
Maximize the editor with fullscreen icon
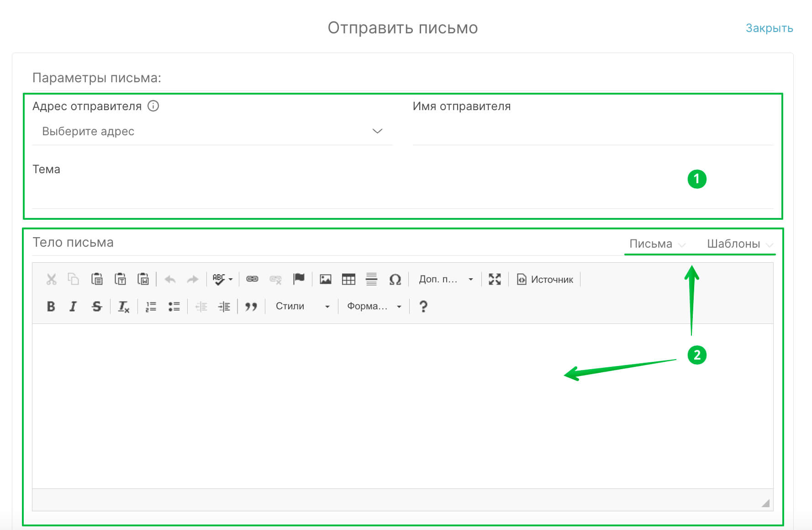tap(495, 279)
